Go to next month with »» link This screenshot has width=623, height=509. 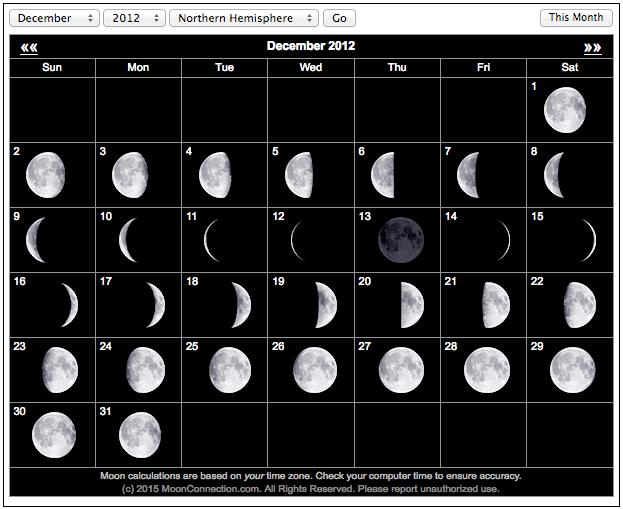(x=592, y=48)
